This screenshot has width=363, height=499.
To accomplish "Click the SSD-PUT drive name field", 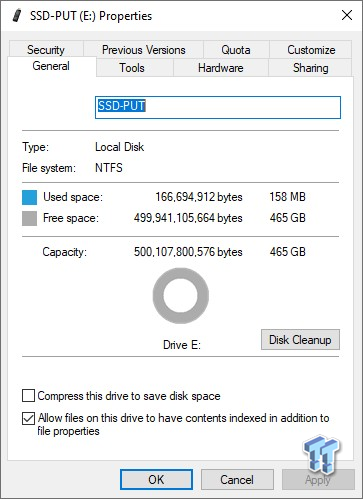I will tap(218, 107).
